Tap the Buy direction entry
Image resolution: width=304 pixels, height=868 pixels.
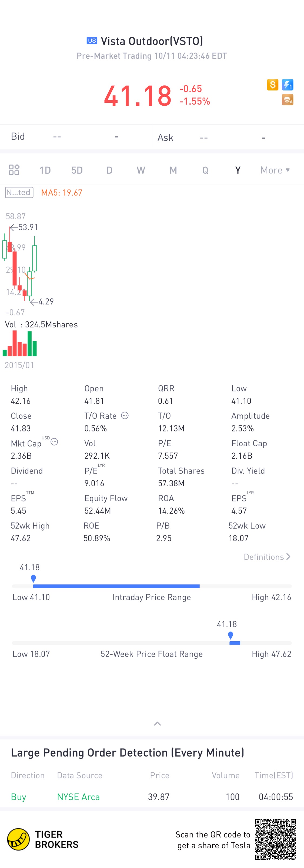[x=19, y=797]
